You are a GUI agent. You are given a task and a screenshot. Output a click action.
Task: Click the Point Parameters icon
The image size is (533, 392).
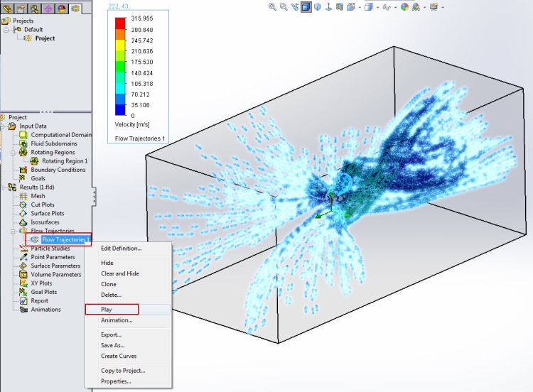coord(23,257)
